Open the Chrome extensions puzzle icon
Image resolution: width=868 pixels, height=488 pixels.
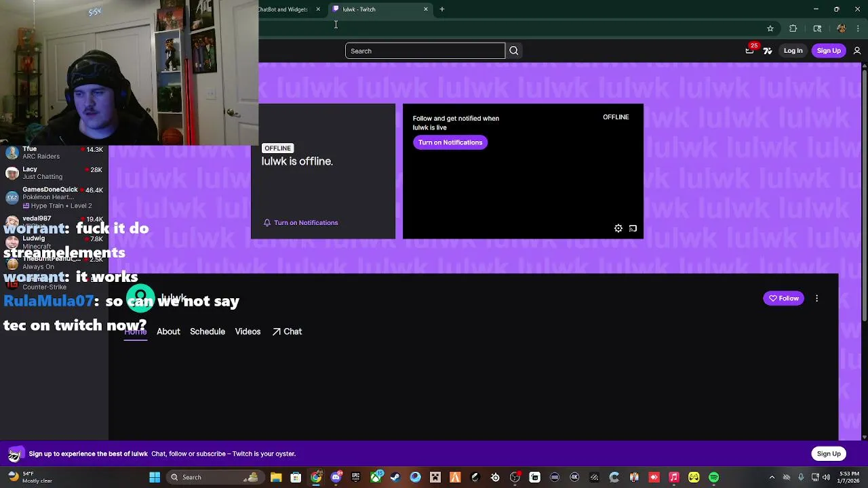pyautogui.click(x=793, y=28)
